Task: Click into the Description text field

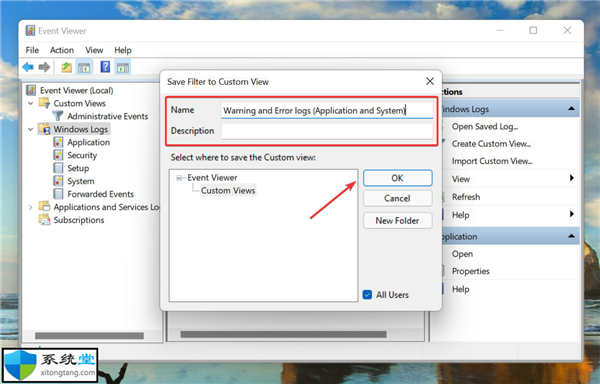Action: pos(327,131)
